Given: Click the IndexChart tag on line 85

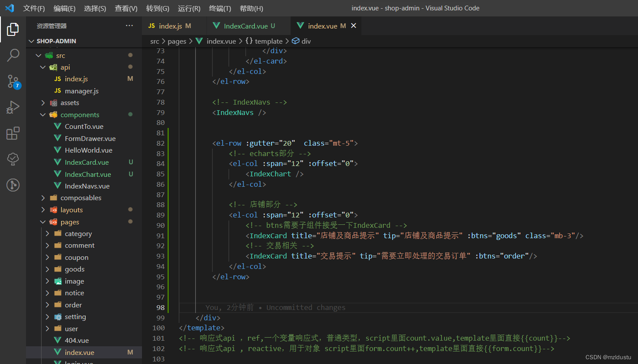Looking at the screenshot, I should (270, 174).
